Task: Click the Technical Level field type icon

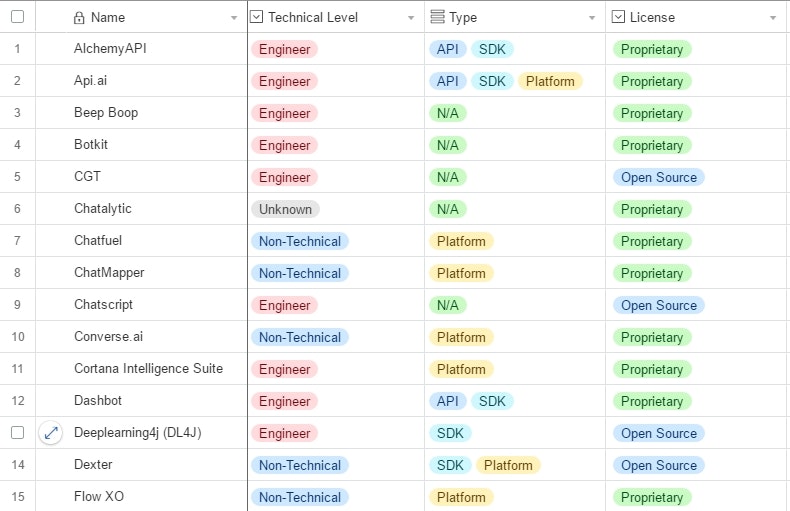Action: coord(257,17)
